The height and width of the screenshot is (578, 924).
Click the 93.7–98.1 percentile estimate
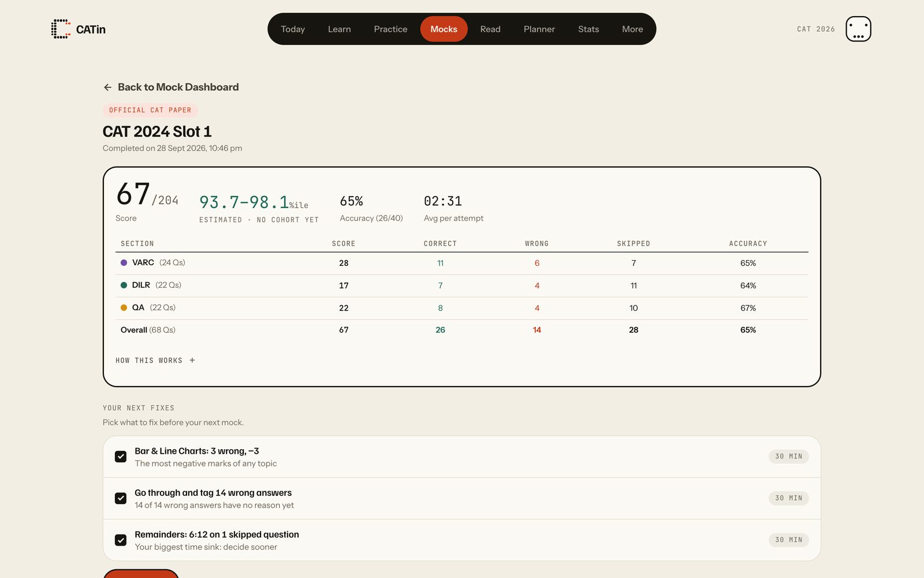254,202
